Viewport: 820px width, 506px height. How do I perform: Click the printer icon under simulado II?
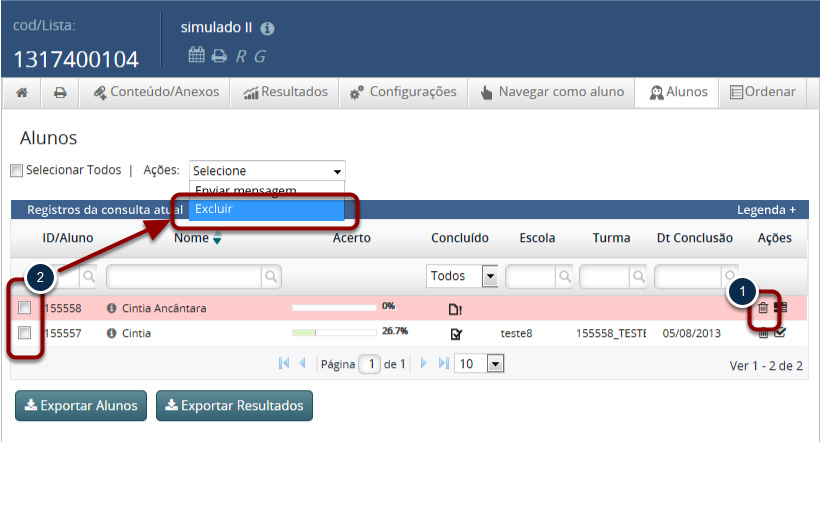point(219,55)
